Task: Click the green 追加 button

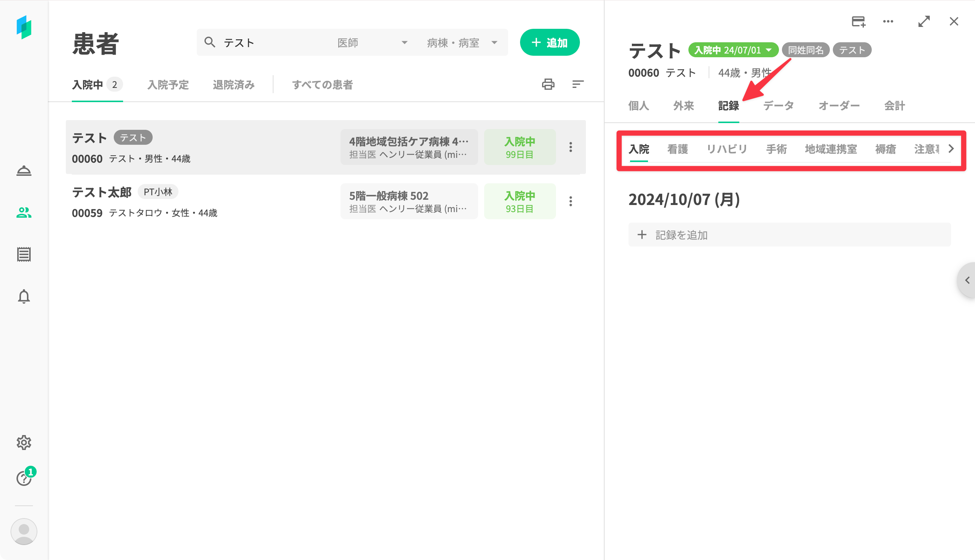Action: click(x=550, y=43)
